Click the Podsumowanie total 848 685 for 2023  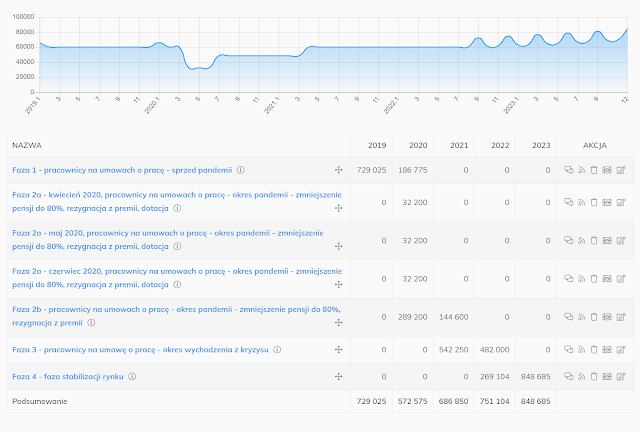536,401
